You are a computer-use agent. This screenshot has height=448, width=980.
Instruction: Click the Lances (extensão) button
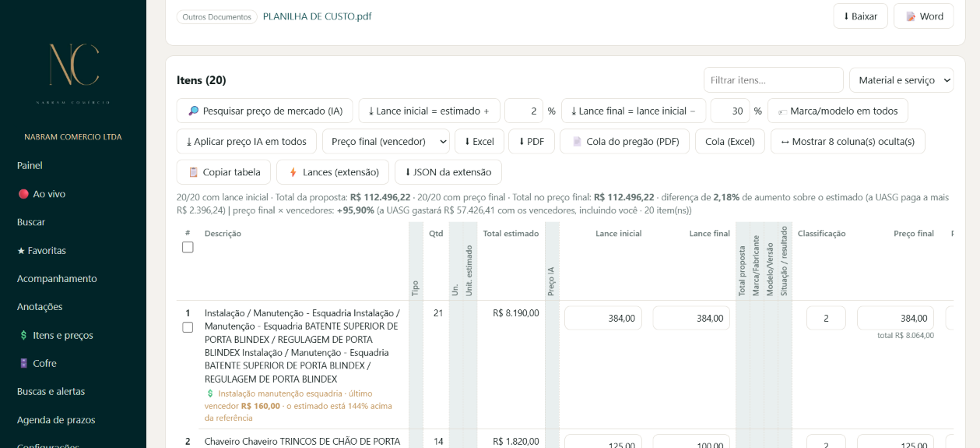pyautogui.click(x=332, y=172)
